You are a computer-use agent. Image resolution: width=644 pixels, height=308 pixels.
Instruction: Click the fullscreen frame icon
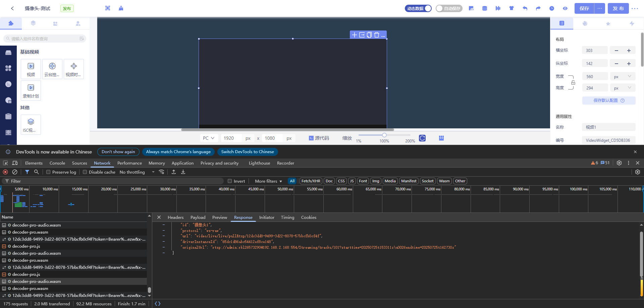[x=108, y=8]
